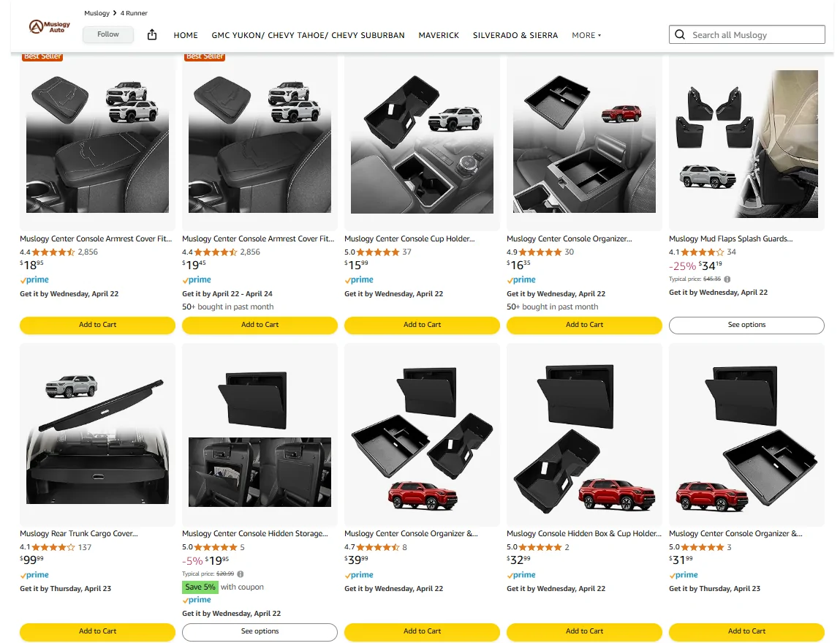Click the search magnifier icon
Image resolution: width=840 pixels, height=643 pixels.
click(x=680, y=34)
